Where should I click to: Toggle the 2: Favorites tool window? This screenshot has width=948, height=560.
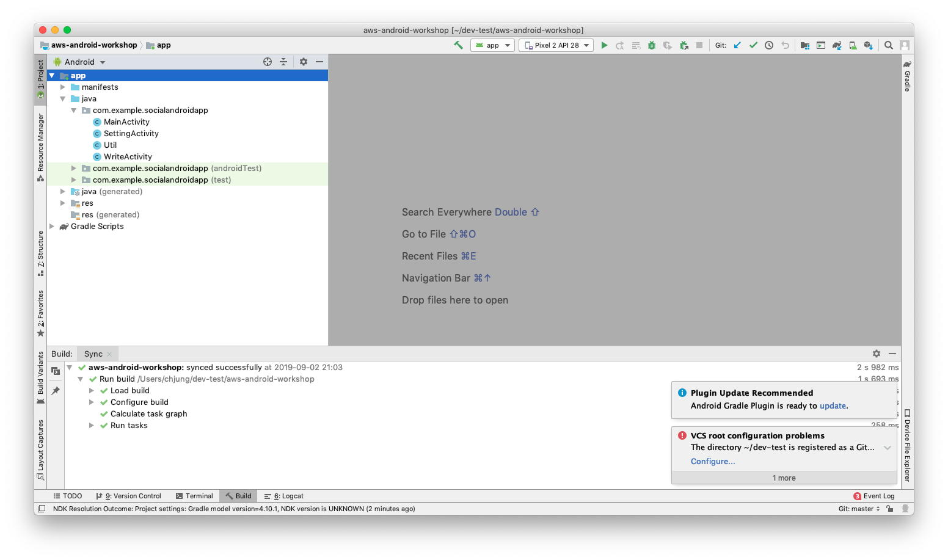click(x=41, y=313)
